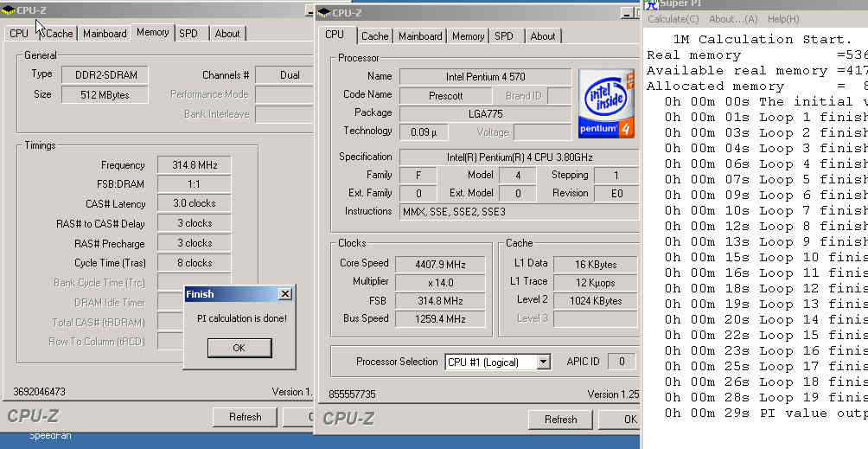
Task: Click the Channels # field showing Dual
Action: point(284,75)
